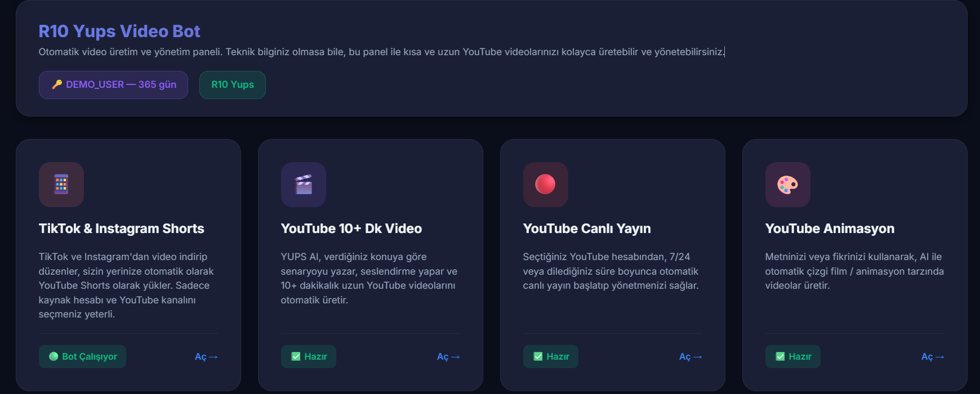Open the TikTok & Instagram Shorts module via Aç
Viewport: 980px width, 394px height.
206,357
